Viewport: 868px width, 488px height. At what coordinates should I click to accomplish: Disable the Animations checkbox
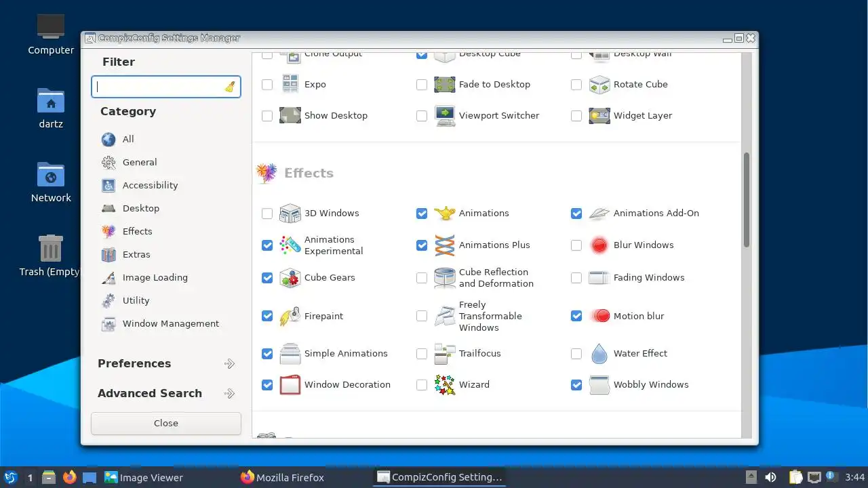[x=422, y=213]
